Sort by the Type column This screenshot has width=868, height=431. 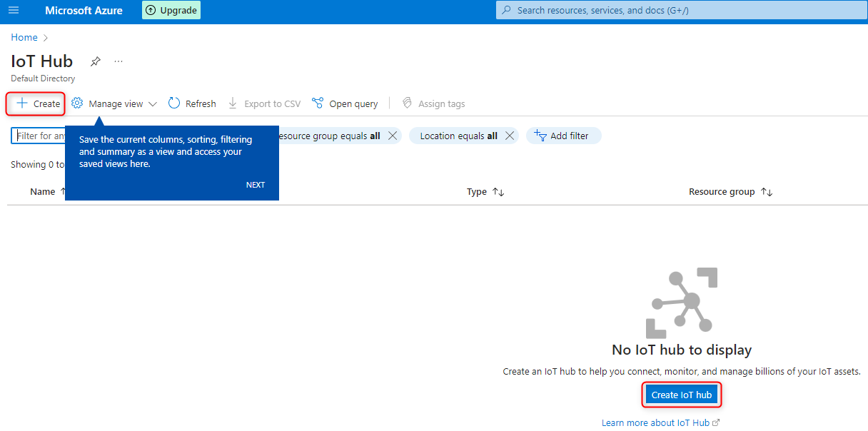[x=485, y=191]
